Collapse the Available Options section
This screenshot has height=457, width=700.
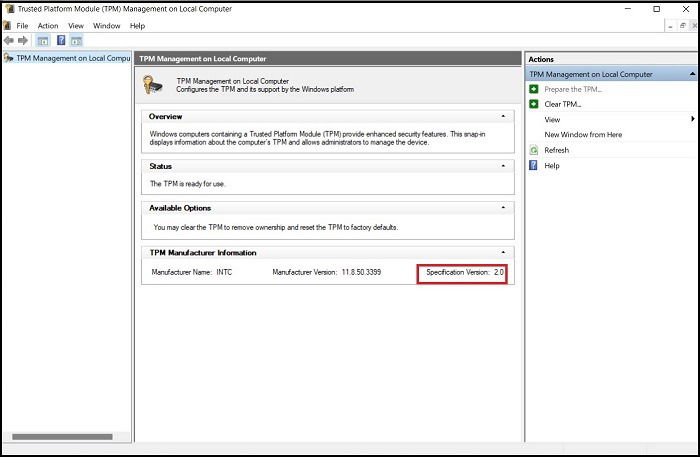(503, 208)
